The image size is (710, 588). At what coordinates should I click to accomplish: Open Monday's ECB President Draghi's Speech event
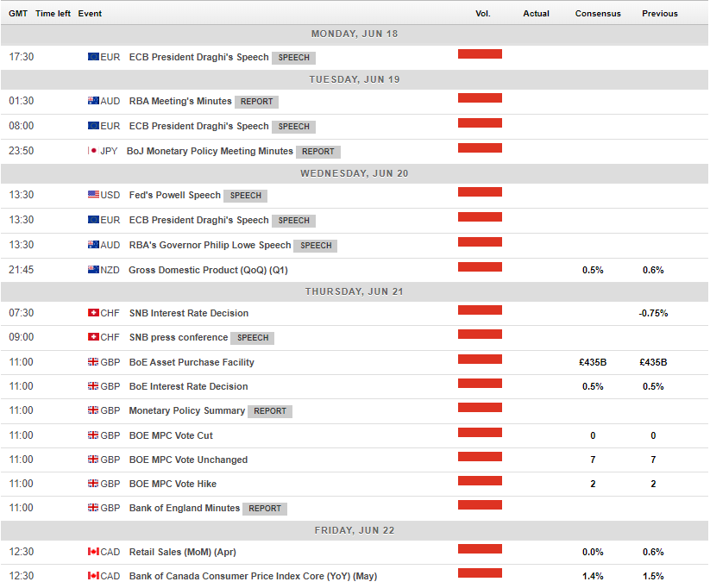point(198,57)
